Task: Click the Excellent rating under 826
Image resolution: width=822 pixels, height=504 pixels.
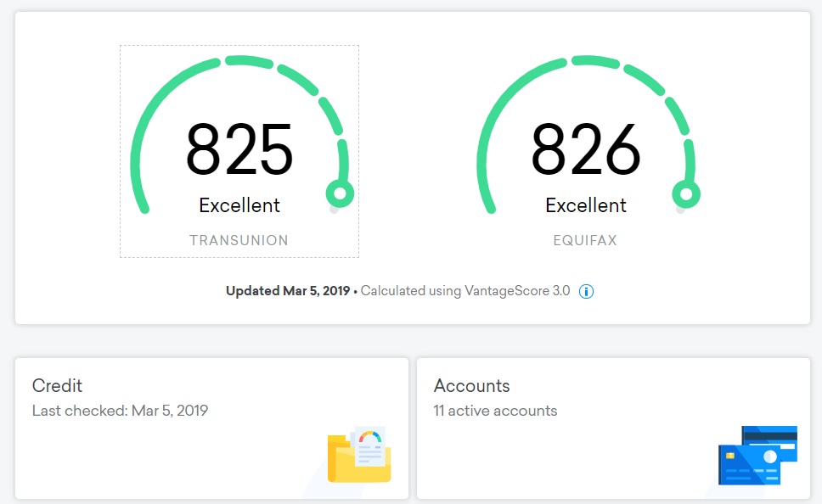Action: pos(586,205)
